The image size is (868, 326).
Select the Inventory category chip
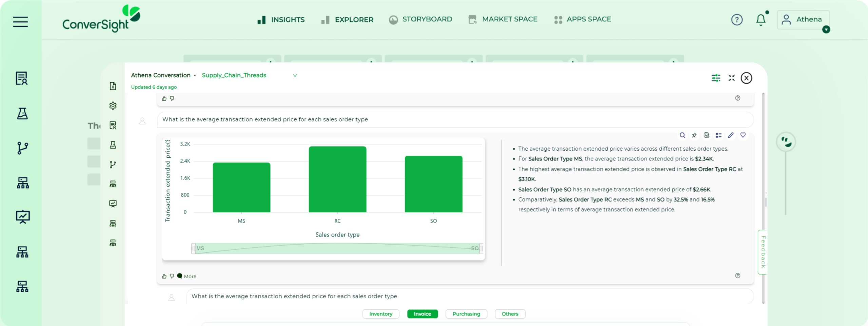[x=381, y=314]
